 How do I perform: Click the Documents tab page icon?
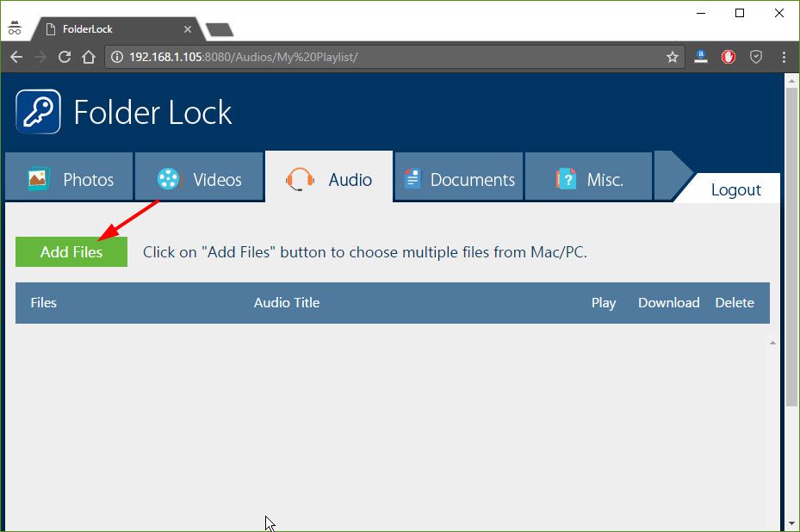tap(412, 178)
